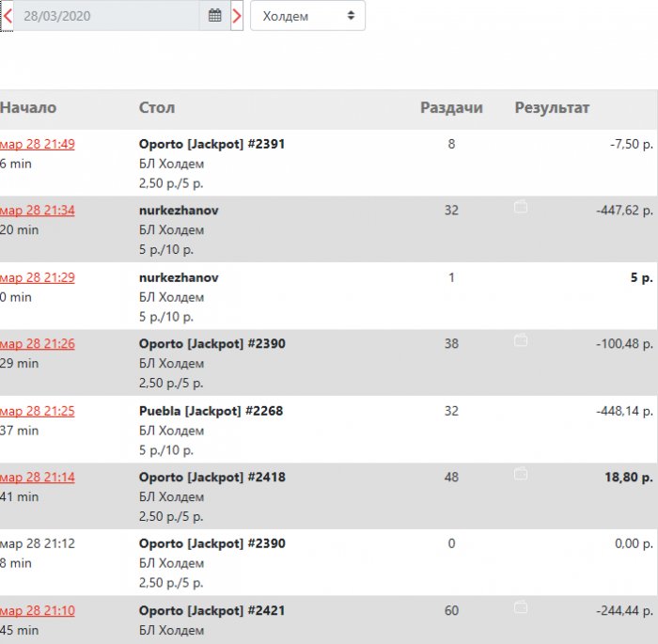Click the result 0,00 р.
658x644 pixels.
pos(634,543)
